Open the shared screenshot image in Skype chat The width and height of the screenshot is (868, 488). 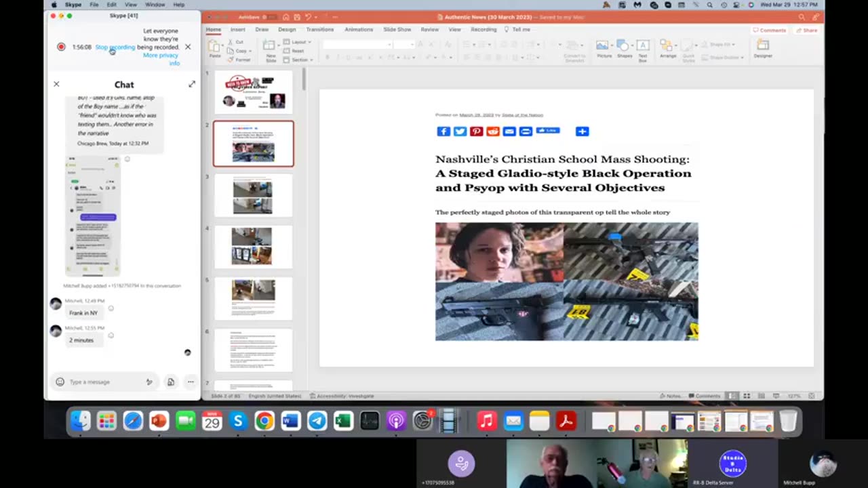[x=93, y=216]
